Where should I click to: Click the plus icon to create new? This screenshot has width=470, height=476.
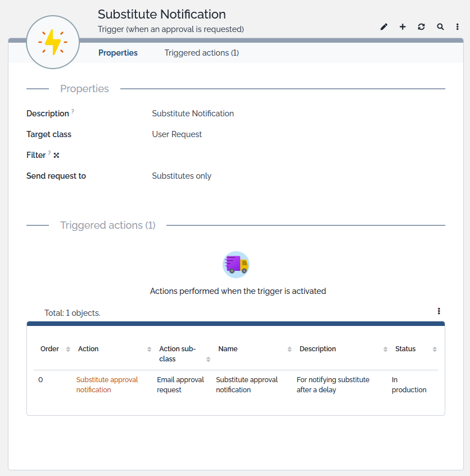coord(403,27)
